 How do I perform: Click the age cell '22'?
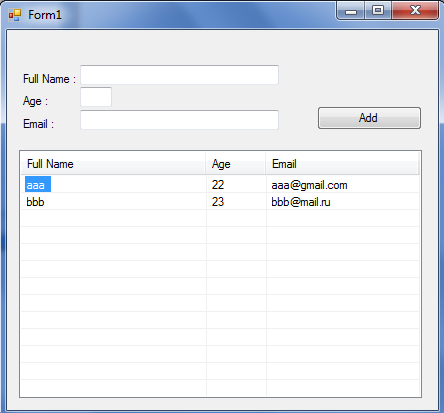tap(218, 185)
